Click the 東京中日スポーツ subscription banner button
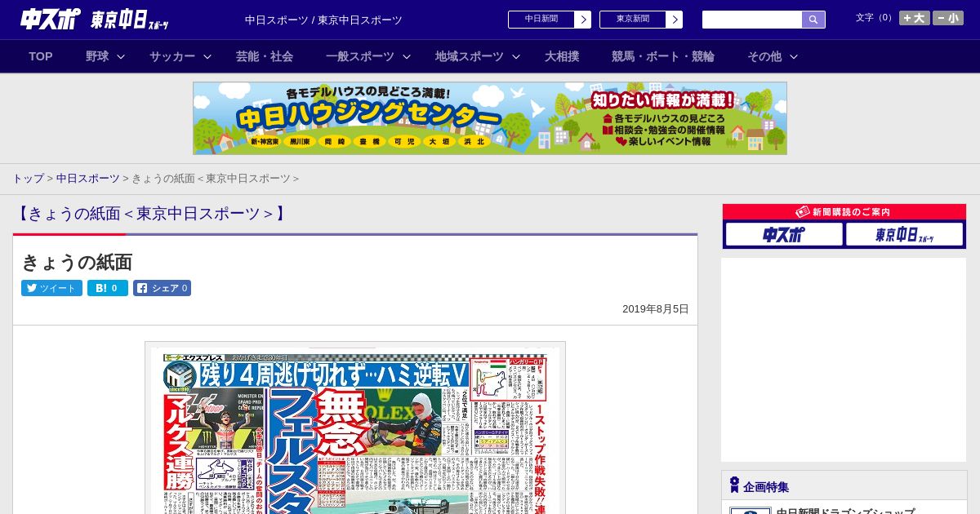Image resolution: width=980 pixels, height=514 pixels. (x=904, y=235)
